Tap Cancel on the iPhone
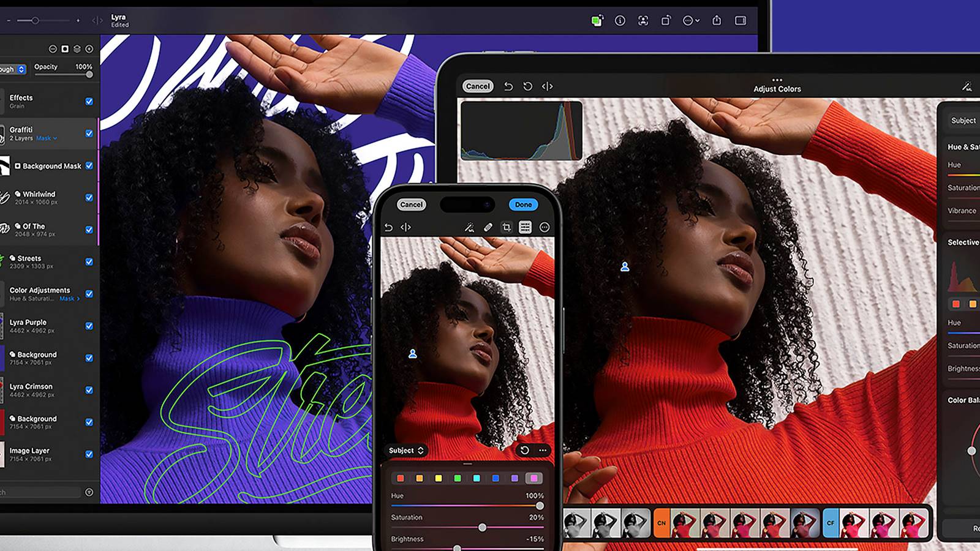Viewport: 980px width, 551px height. point(411,204)
